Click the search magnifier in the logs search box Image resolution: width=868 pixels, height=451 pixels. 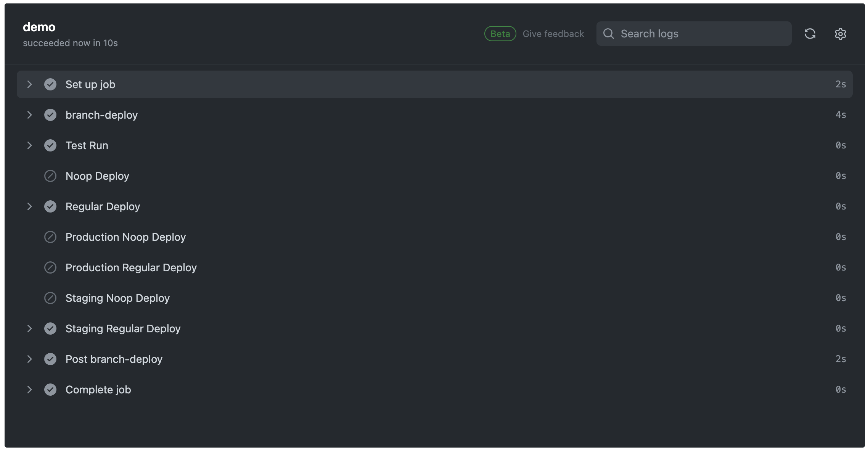[609, 34]
